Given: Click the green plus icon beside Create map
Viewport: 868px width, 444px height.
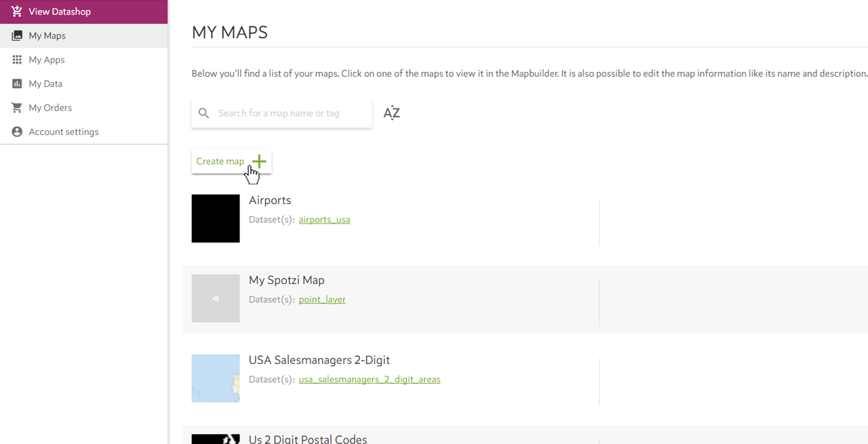Looking at the screenshot, I should [259, 161].
